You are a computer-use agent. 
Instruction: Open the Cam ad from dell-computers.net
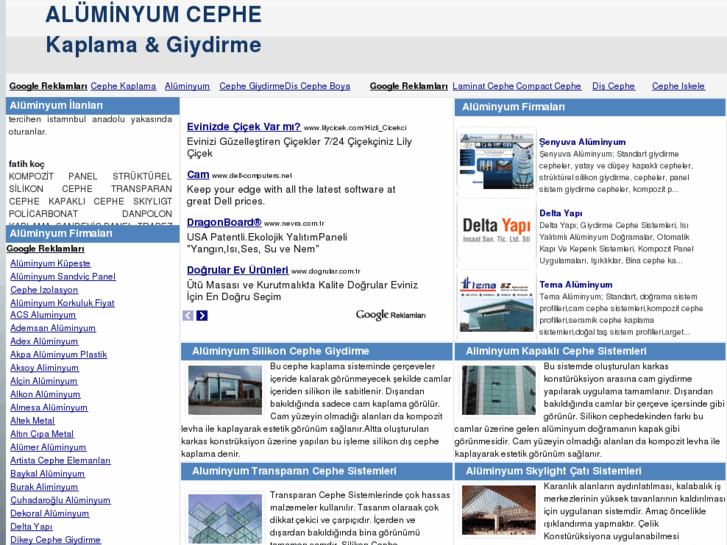click(x=198, y=174)
